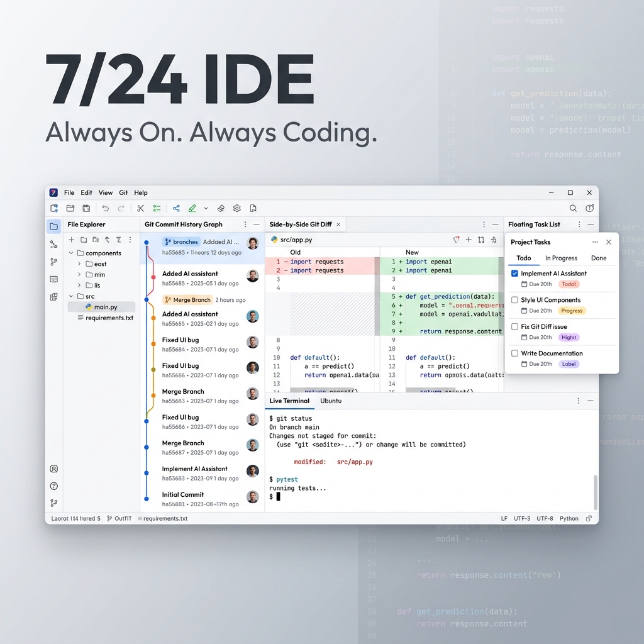Open the View menu

tap(105, 192)
